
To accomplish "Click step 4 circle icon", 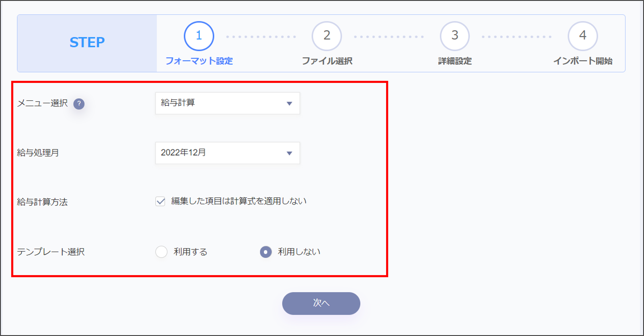I will pyautogui.click(x=583, y=36).
